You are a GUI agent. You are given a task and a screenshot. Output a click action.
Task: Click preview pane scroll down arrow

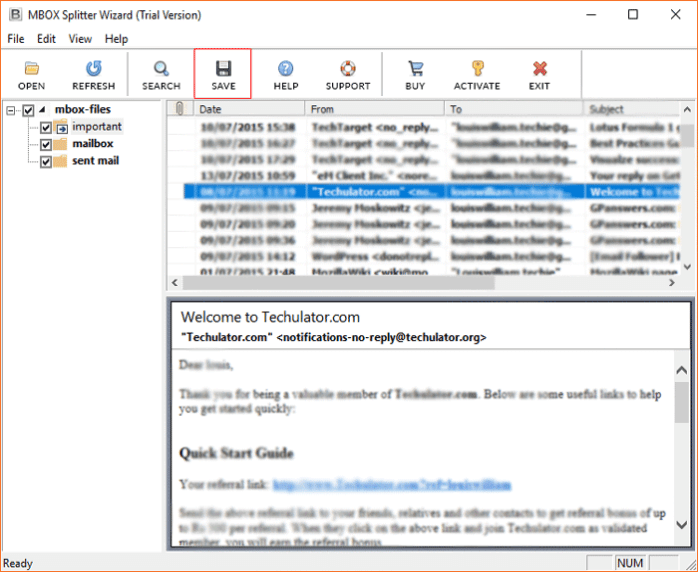click(682, 525)
